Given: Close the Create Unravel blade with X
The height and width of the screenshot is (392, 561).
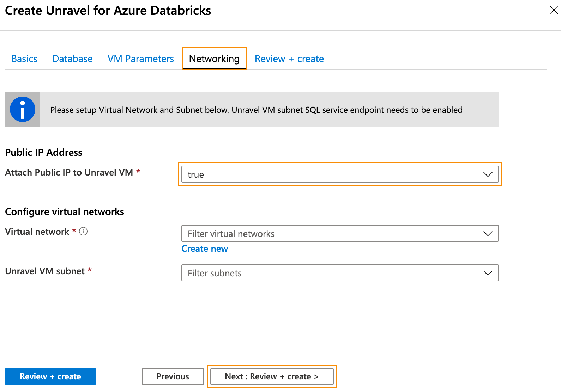Looking at the screenshot, I should 554,10.
